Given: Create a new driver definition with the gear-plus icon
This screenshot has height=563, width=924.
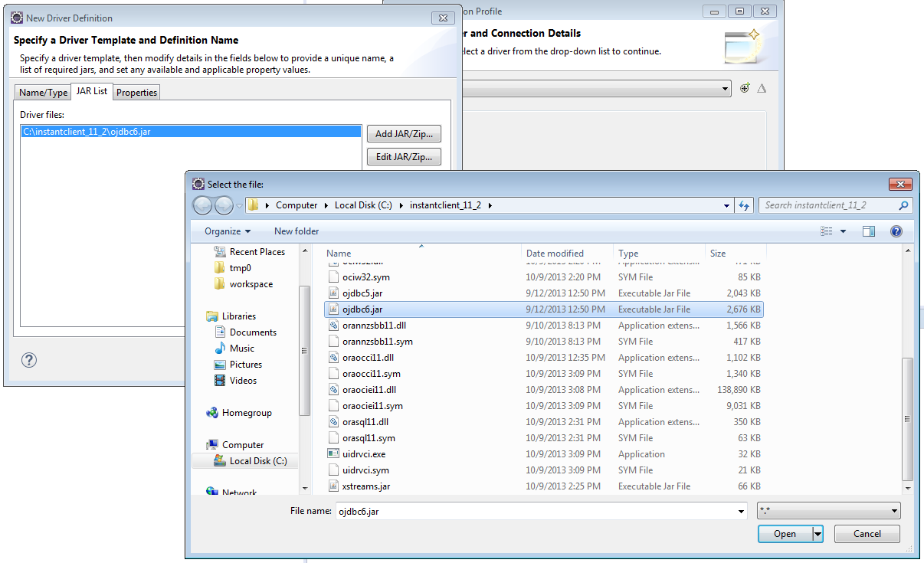Looking at the screenshot, I should [744, 88].
